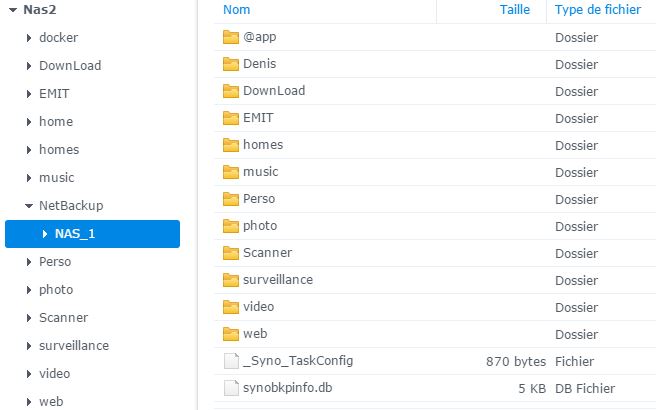656x410 pixels.
Task: Select the home folder in tree
Action: pyautogui.click(x=56, y=122)
